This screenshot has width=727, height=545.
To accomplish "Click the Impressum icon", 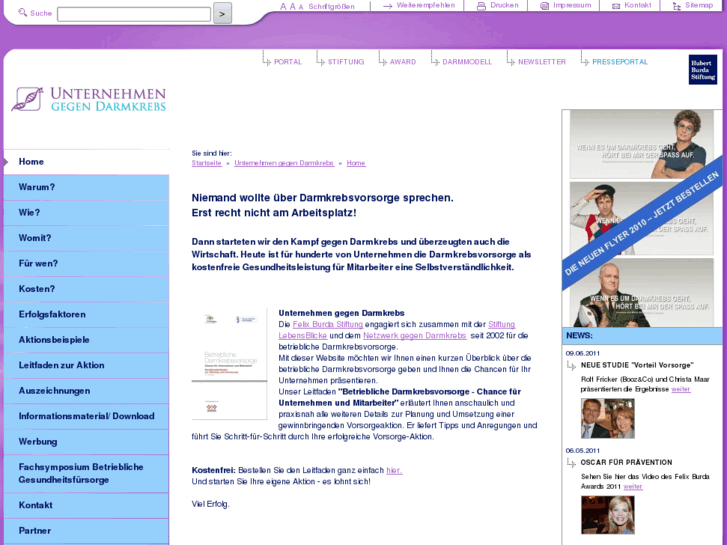I will (x=544, y=6).
